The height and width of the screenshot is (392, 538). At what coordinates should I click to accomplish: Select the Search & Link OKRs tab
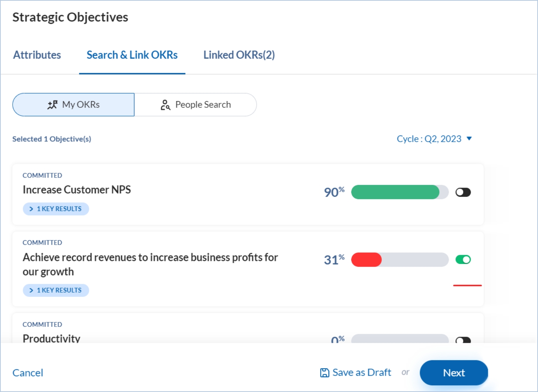point(132,55)
